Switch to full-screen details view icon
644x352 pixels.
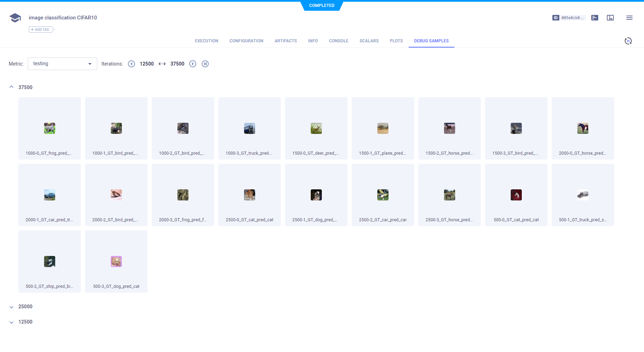pyautogui.click(x=610, y=18)
